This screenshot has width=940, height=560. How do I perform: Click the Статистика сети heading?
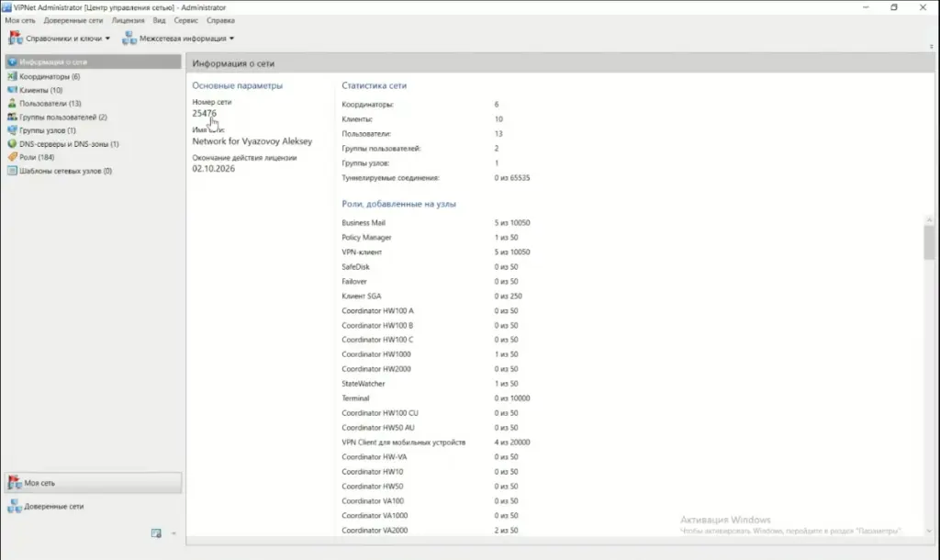pyautogui.click(x=375, y=85)
